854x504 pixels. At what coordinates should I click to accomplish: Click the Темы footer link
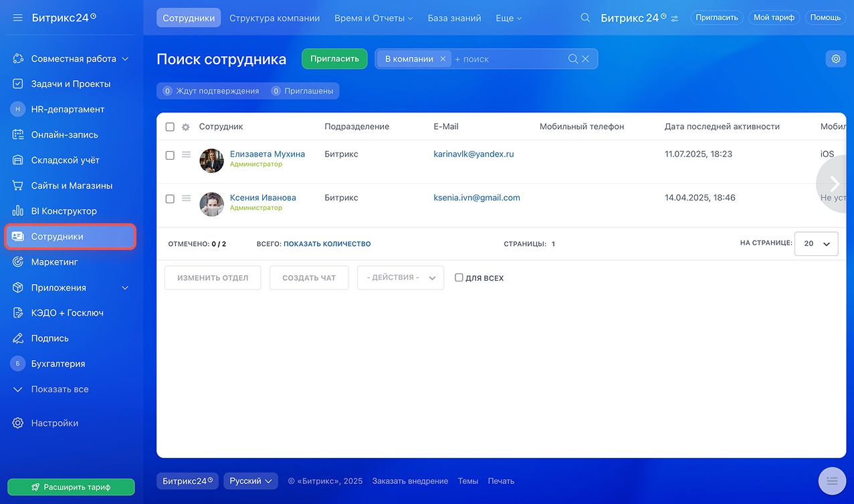point(468,481)
